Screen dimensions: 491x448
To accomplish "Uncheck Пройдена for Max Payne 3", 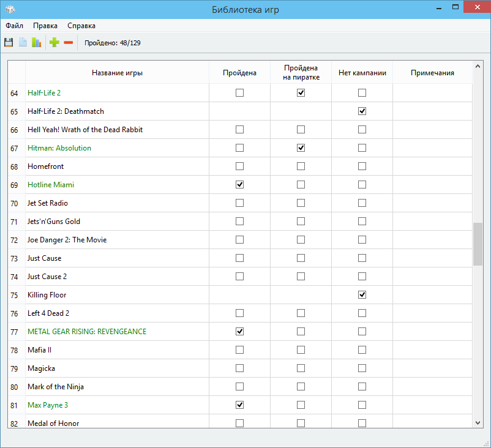I will [239, 405].
